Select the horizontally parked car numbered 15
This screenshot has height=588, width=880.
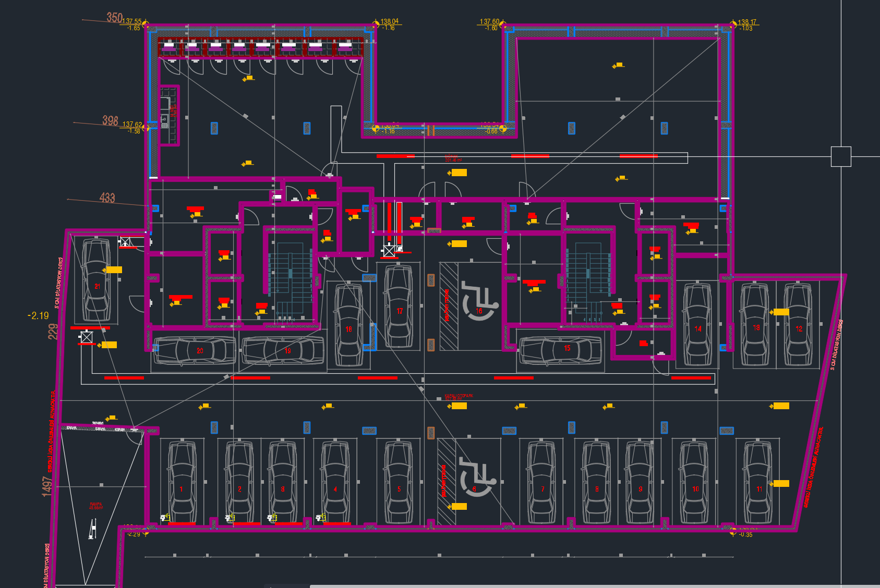point(561,349)
